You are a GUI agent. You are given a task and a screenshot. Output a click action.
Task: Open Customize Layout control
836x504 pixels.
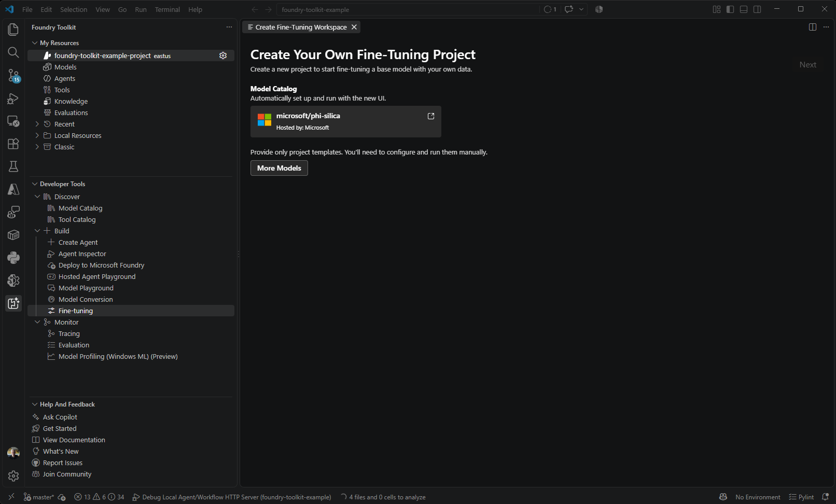click(x=717, y=9)
